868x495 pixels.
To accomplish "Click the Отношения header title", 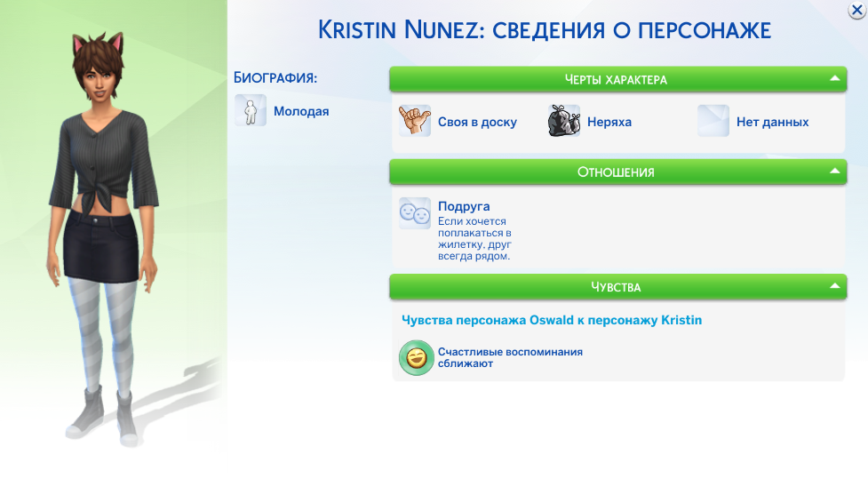I will click(616, 172).
